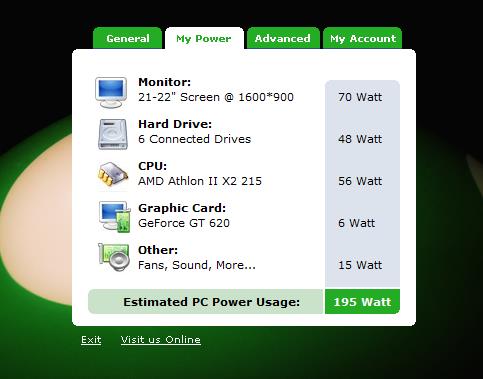Viewport: 483px width, 379px height.
Task: Open the Visit us Online link
Action: point(161,340)
